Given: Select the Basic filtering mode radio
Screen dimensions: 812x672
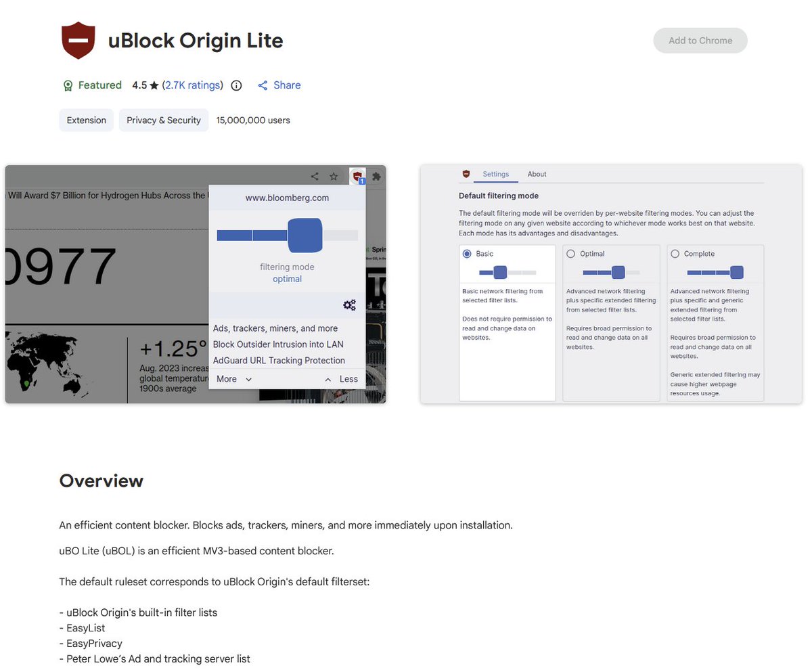Looking at the screenshot, I should tap(467, 254).
